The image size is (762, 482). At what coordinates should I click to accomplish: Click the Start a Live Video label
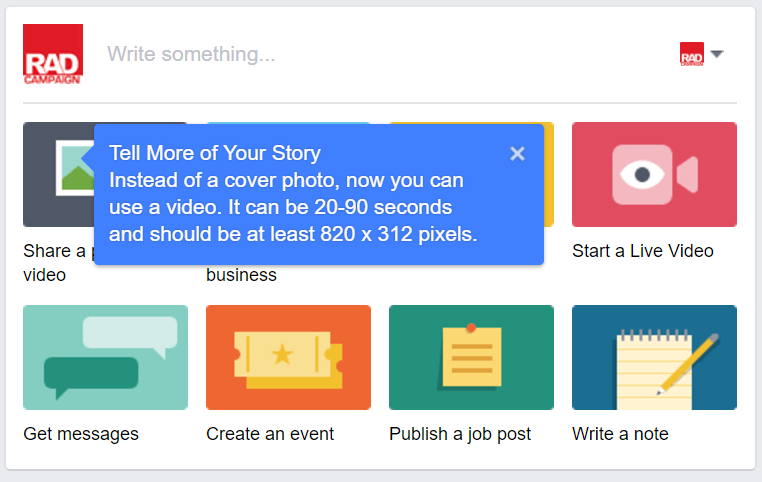[642, 251]
